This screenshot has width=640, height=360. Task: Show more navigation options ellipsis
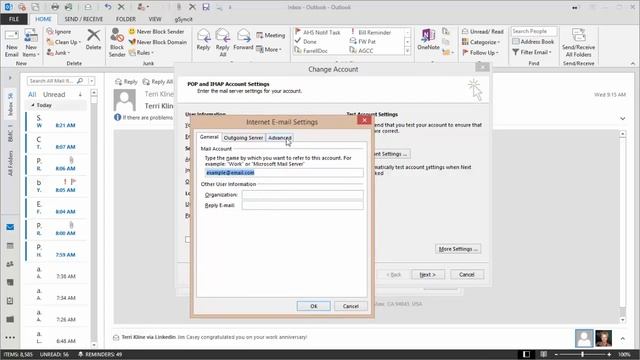10,338
